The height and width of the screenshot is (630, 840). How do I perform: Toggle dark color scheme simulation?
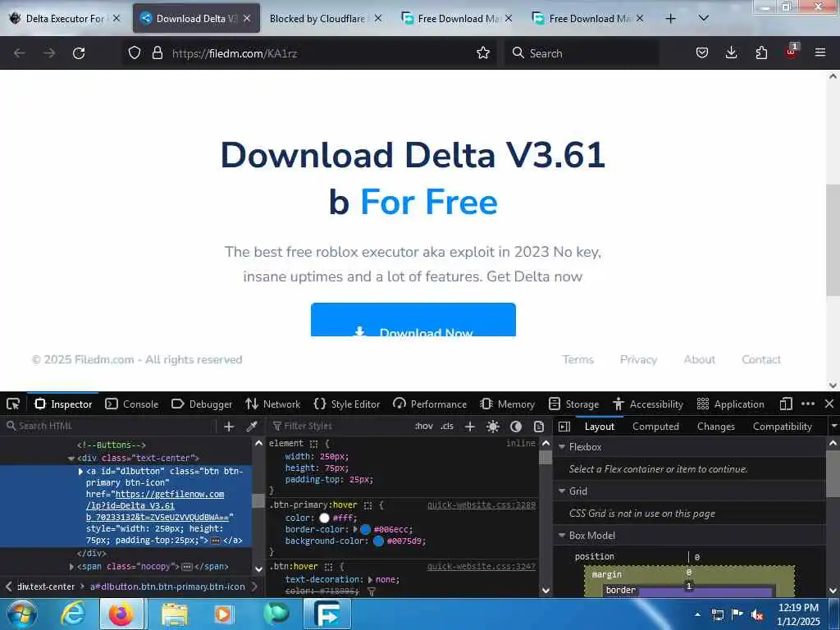point(516,427)
